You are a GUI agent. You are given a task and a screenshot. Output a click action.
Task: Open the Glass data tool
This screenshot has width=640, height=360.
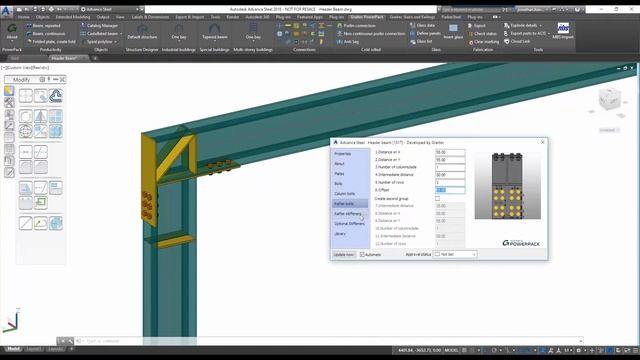pos(422,25)
